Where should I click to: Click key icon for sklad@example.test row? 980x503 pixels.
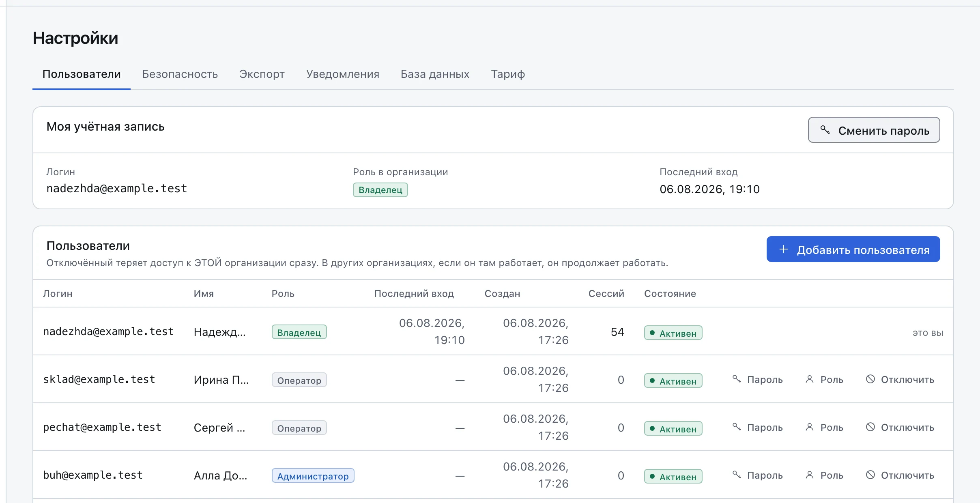(x=737, y=379)
